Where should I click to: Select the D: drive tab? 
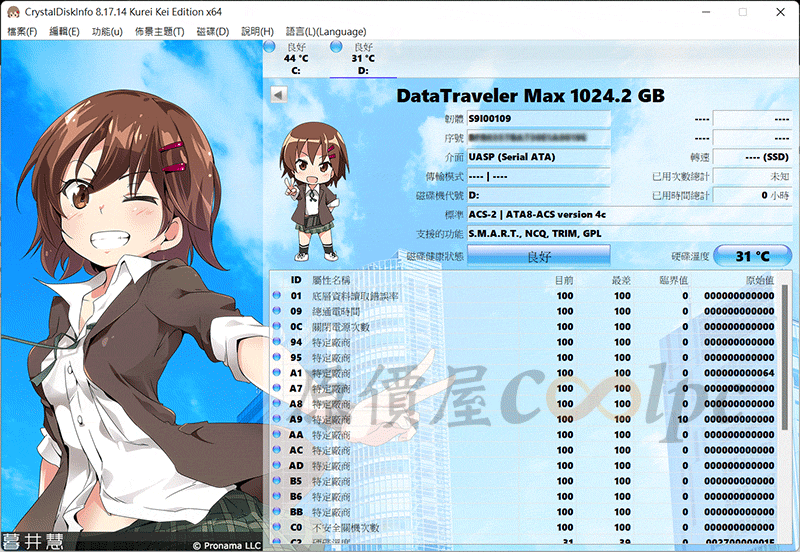click(363, 59)
